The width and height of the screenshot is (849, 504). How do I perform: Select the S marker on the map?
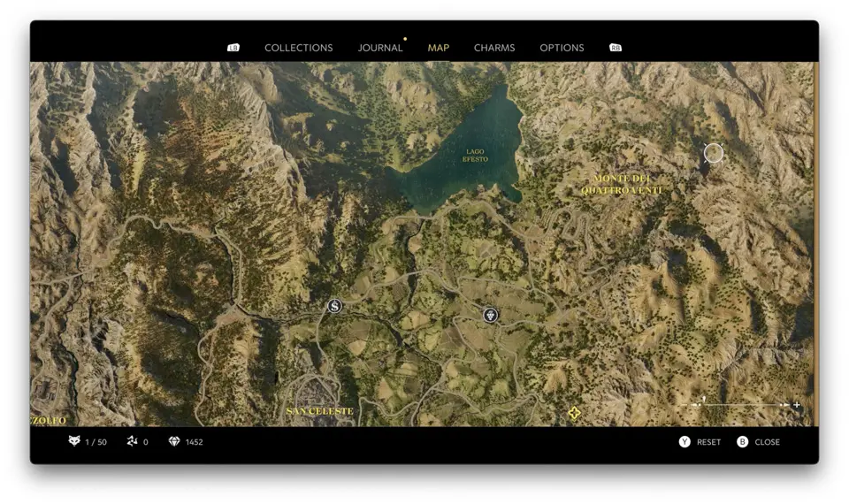(334, 306)
